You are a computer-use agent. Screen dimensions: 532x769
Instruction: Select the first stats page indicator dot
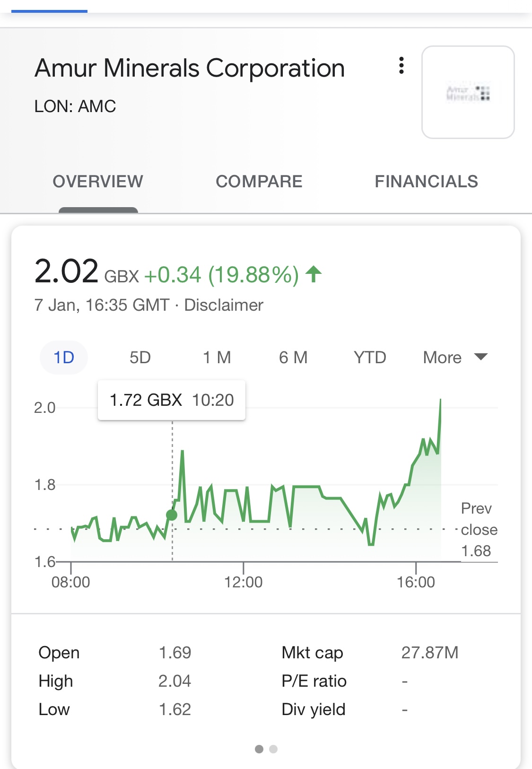(x=259, y=749)
